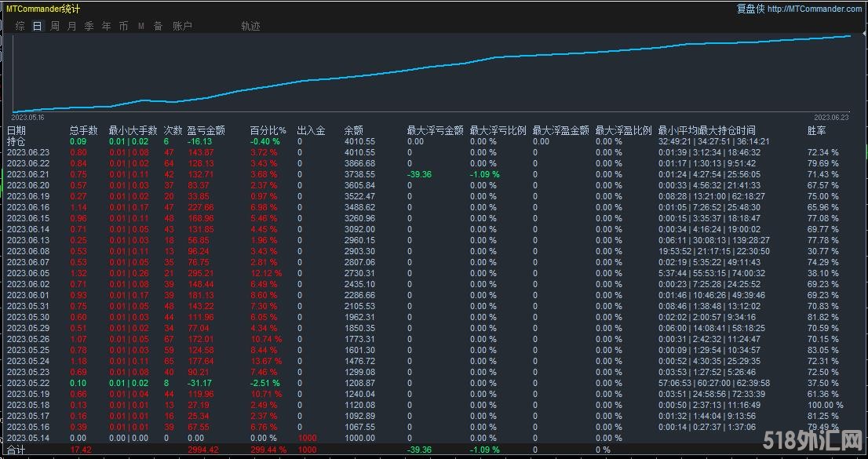Open the 币 currency tab
The image size is (868, 459).
click(x=123, y=26)
